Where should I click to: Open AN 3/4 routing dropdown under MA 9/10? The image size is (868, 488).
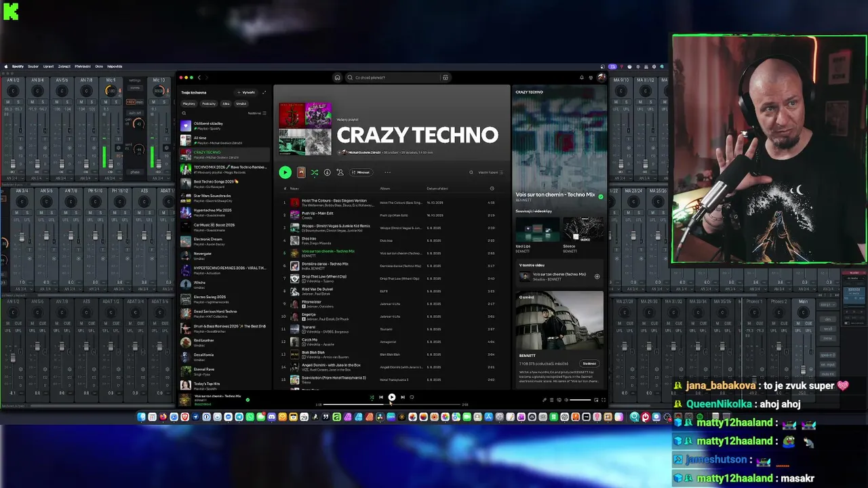click(x=620, y=178)
